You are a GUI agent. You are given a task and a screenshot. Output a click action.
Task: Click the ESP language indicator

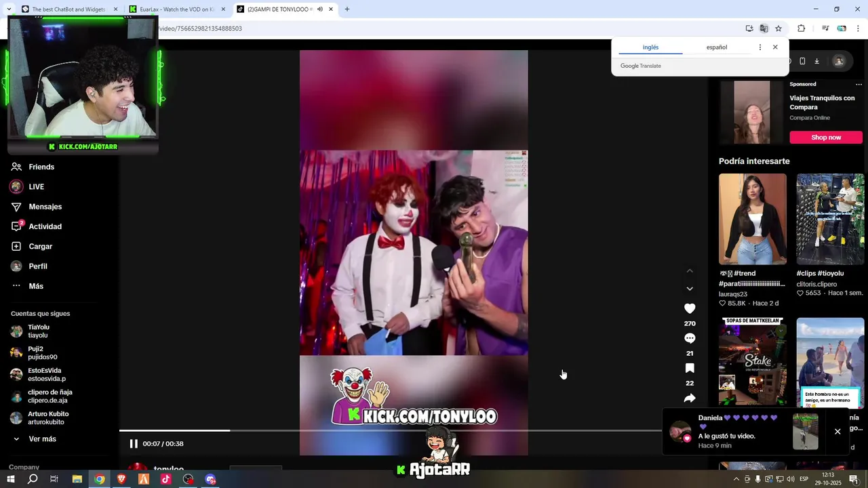click(x=804, y=479)
